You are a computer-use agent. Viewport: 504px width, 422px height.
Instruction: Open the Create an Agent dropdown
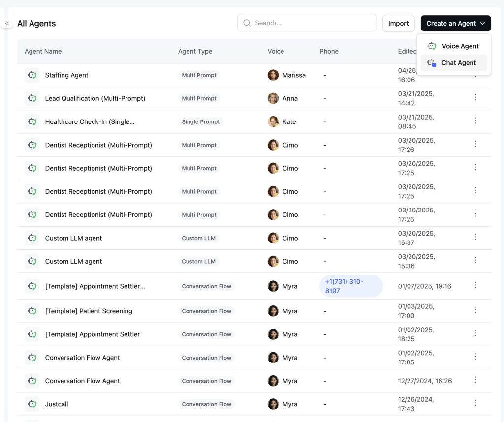(x=455, y=23)
